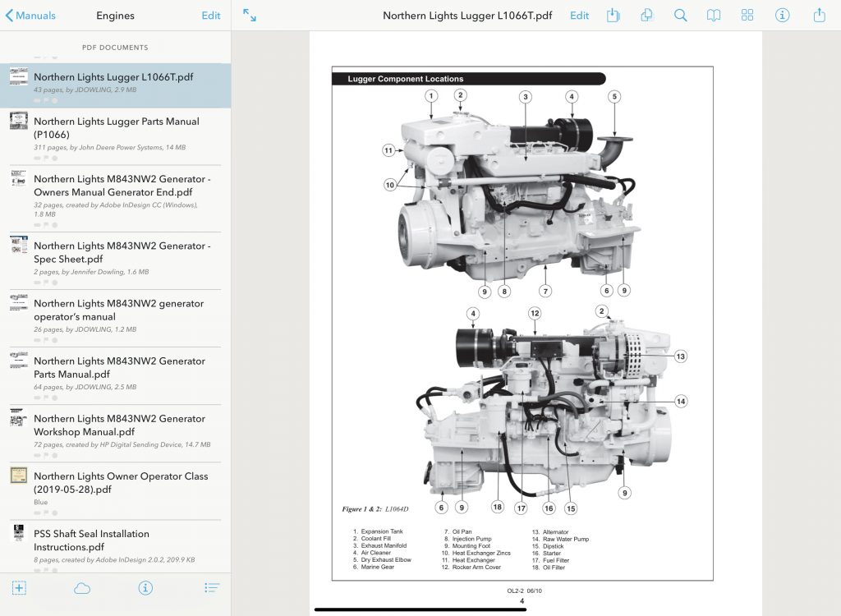841x616 pixels.
Task: Tap Edit next to the document title
Action: pyautogui.click(x=579, y=16)
